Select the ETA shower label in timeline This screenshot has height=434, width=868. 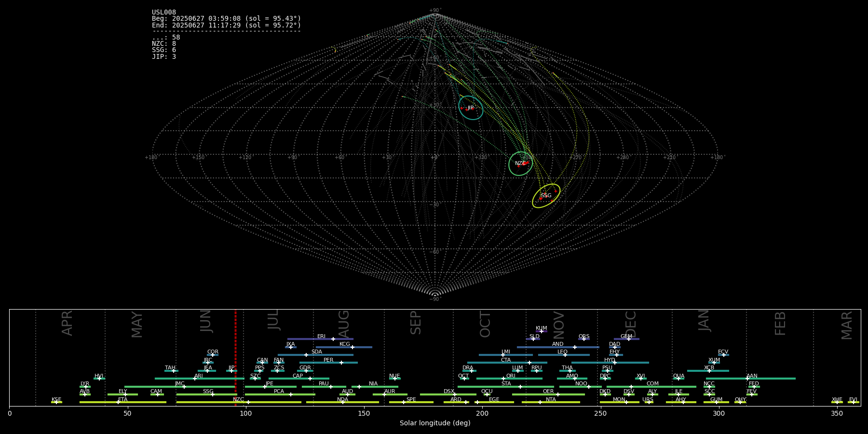(x=123, y=400)
